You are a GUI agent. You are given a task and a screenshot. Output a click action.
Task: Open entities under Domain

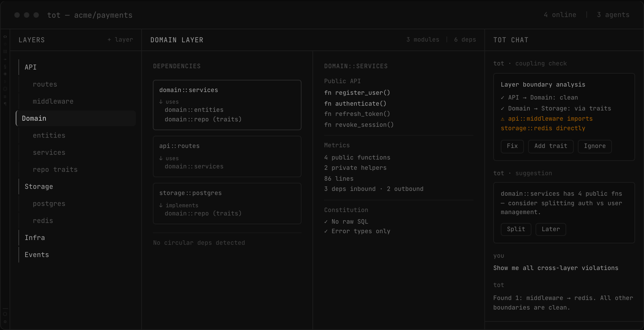(x=77, y=135)
